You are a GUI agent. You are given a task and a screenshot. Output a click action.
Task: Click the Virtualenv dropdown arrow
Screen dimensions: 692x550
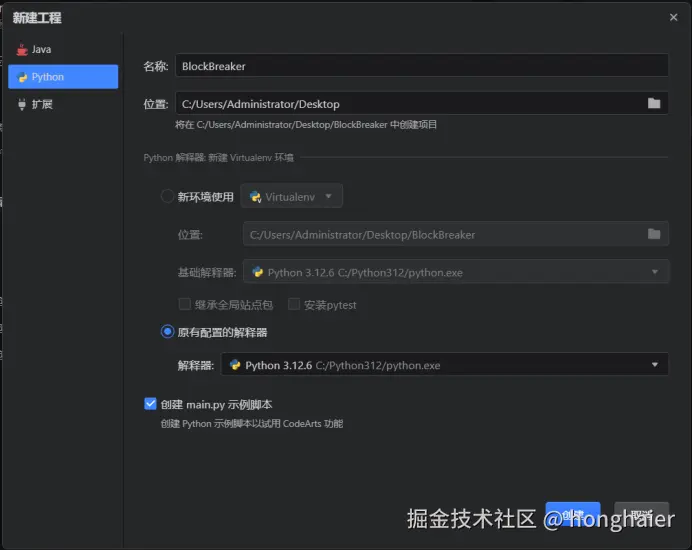[328, 196]
